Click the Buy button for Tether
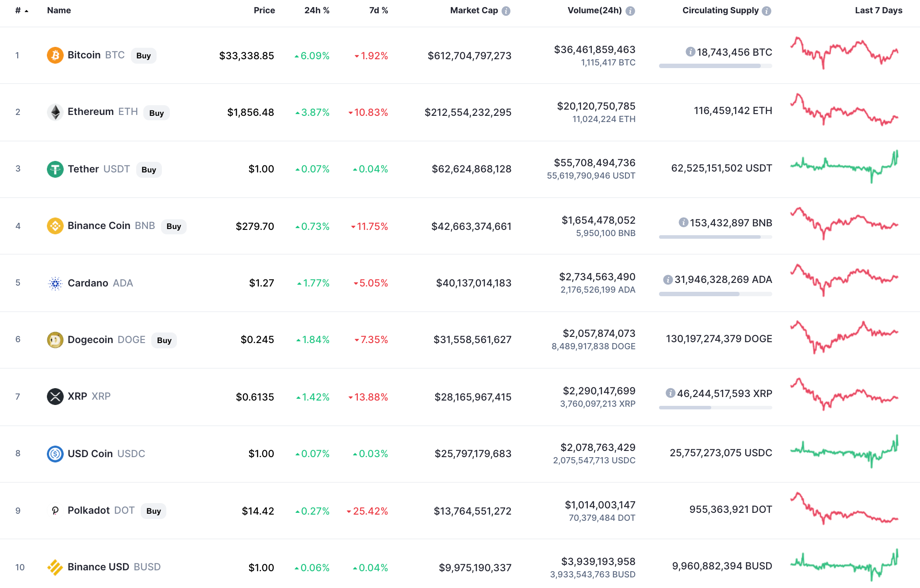This screenshot has width=920, height=588. [149, 170]
